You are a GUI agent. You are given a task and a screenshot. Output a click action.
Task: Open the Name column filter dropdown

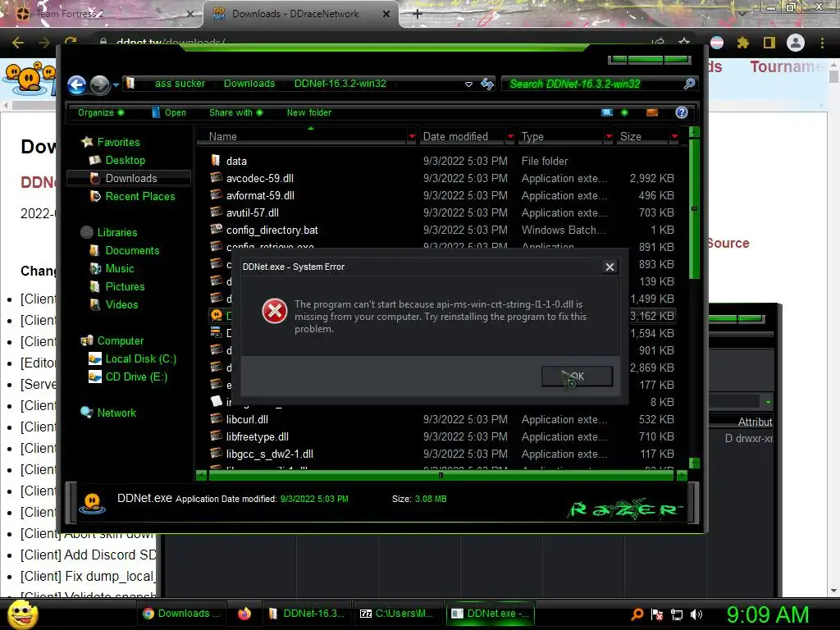[412, 137]
